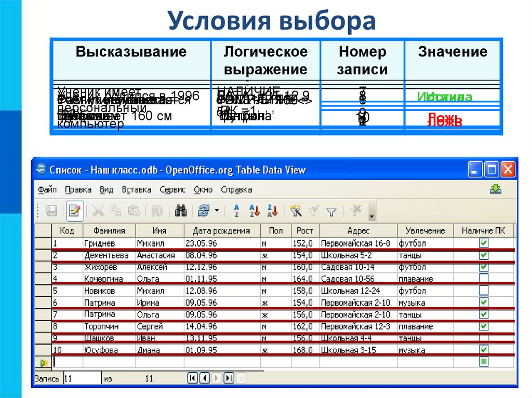Image resolution: width=532 pixels, height=398 pixels.
Task: Jump to first record navigation button
Action: click(x=193, y=379)
